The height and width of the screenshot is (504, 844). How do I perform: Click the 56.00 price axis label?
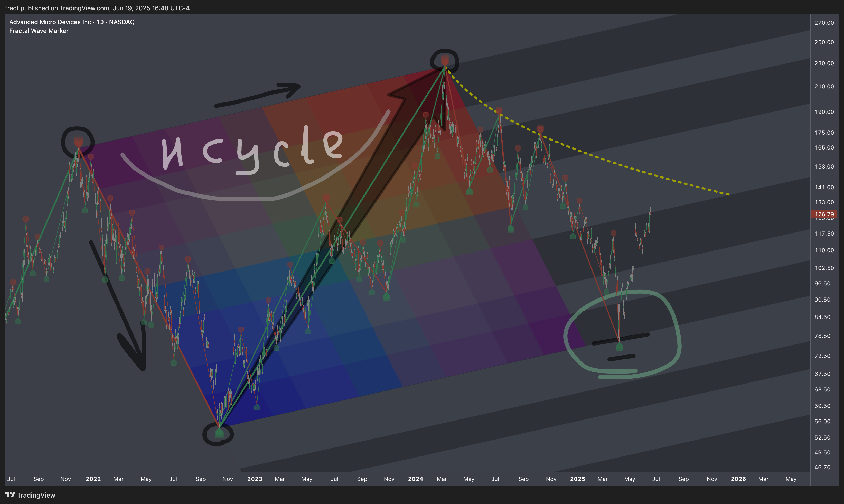pos(822,421)
